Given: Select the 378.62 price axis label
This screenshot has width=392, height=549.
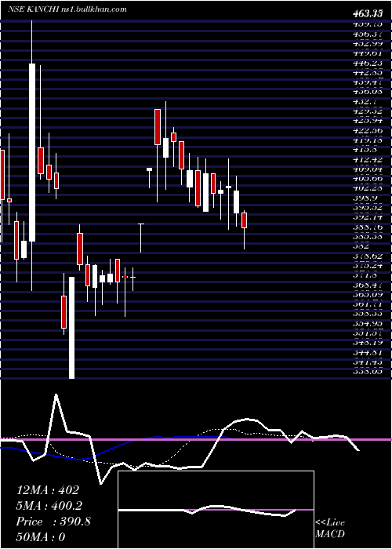Looking at the screenshot, I should pos(367,256).
